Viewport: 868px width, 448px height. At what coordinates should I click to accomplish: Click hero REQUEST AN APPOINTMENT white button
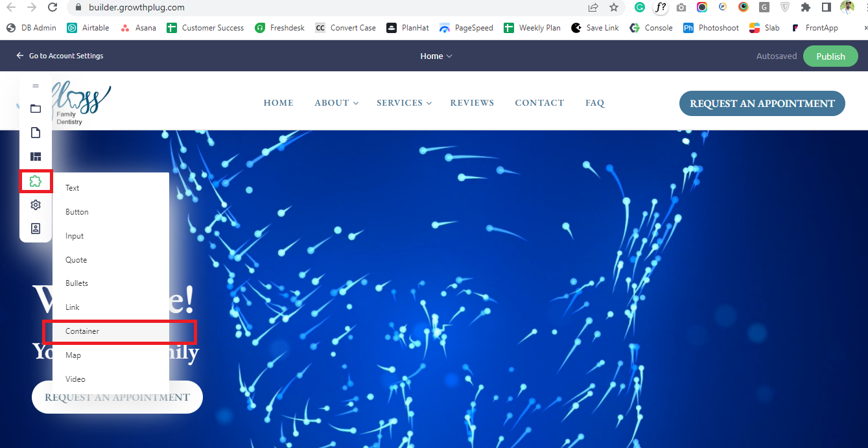(x=117, y=397)
